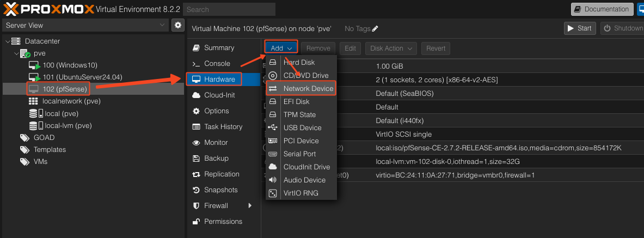Click the GOAD tag icon

25,138
